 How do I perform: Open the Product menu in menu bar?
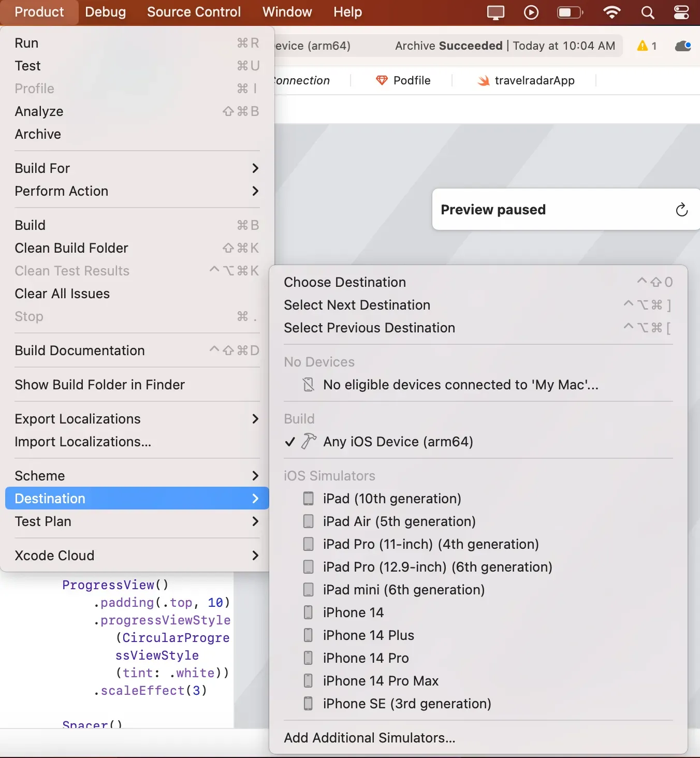tap(39, 12)
